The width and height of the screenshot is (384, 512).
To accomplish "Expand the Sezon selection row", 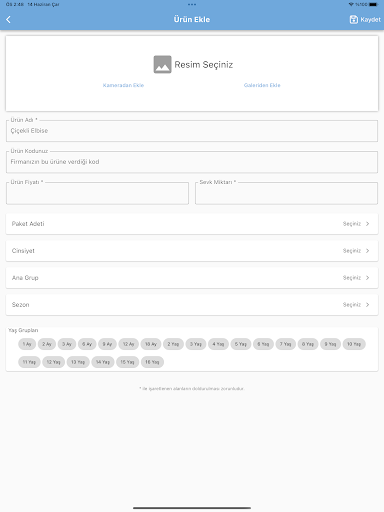I will coord(192,305).
